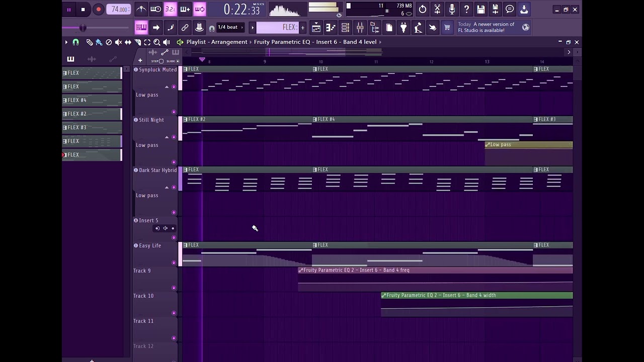
Task: Toggle the recording countdown 3.2.1 button
Action: pos(170,9)
